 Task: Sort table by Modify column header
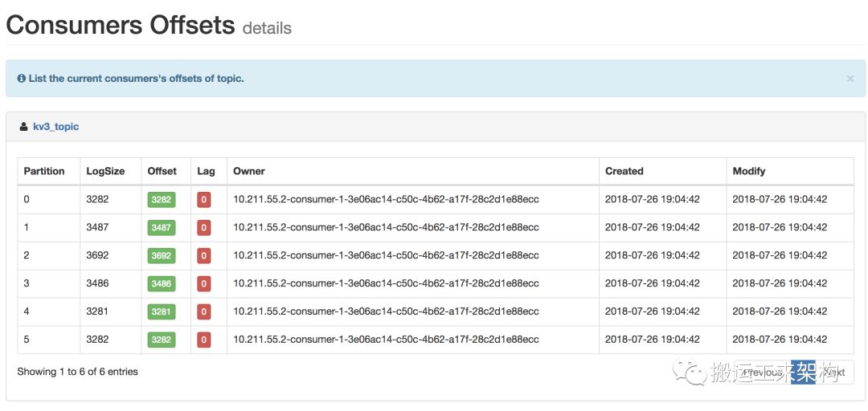click(749, 171)
